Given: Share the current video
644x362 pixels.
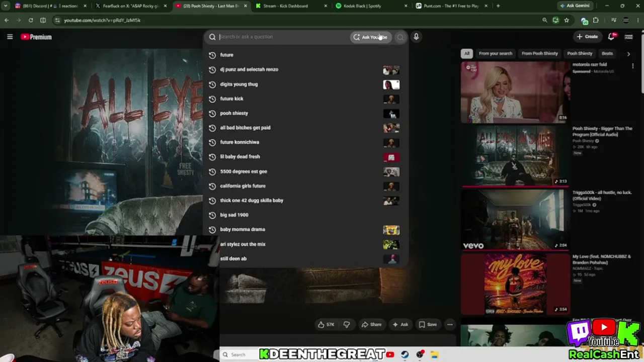Looking at the screenshot, I should pos(372,325).
